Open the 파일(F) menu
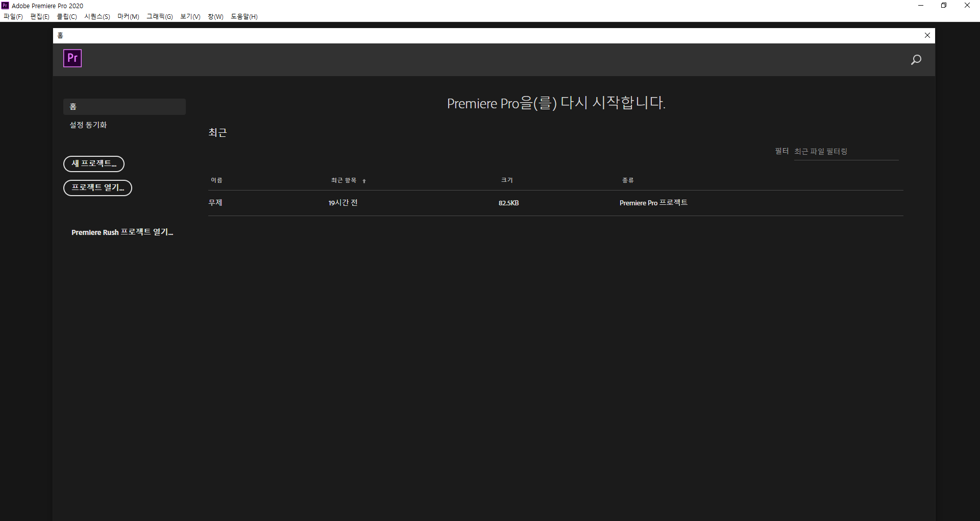The image size is (980, 521). [x=13, y=17]
